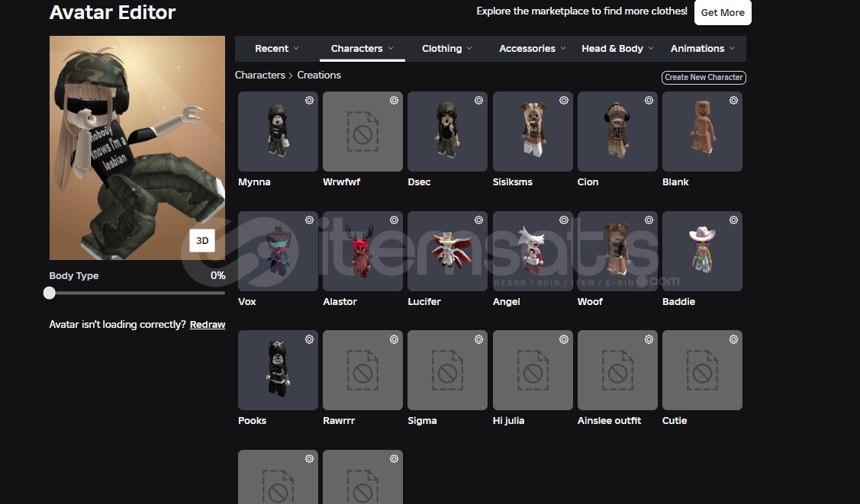Open settings gear on Dsec character
The height and width of the screenshot is (504, 860).
(x=478, y=100)
